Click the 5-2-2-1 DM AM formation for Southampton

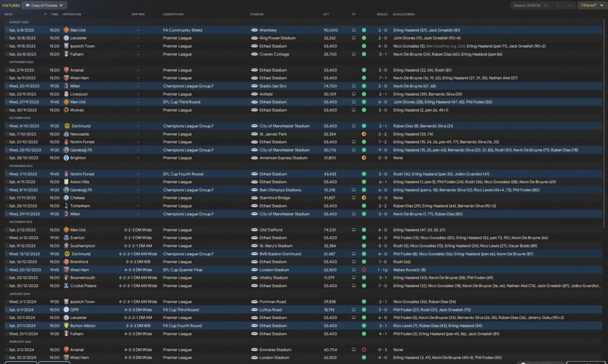coord(138,246)
